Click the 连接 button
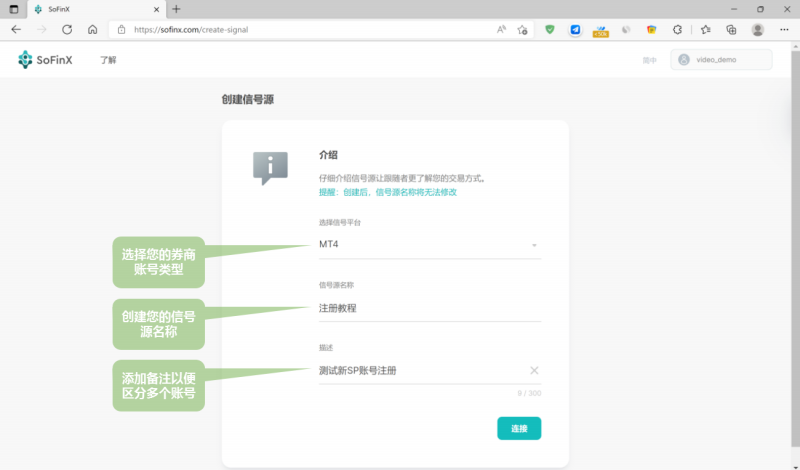800x470 pixels. click(519, 429)
